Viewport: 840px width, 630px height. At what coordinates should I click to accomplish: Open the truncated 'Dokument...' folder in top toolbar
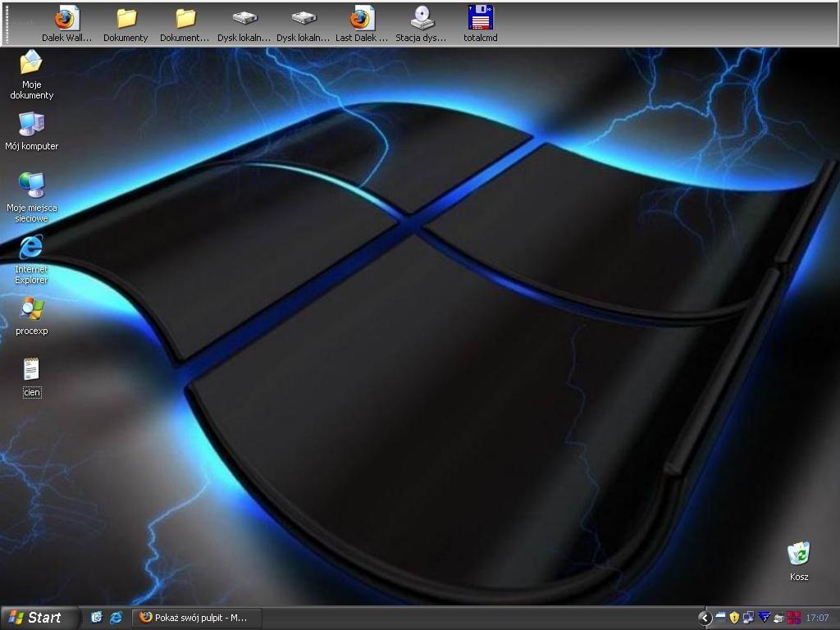point(185,24)
